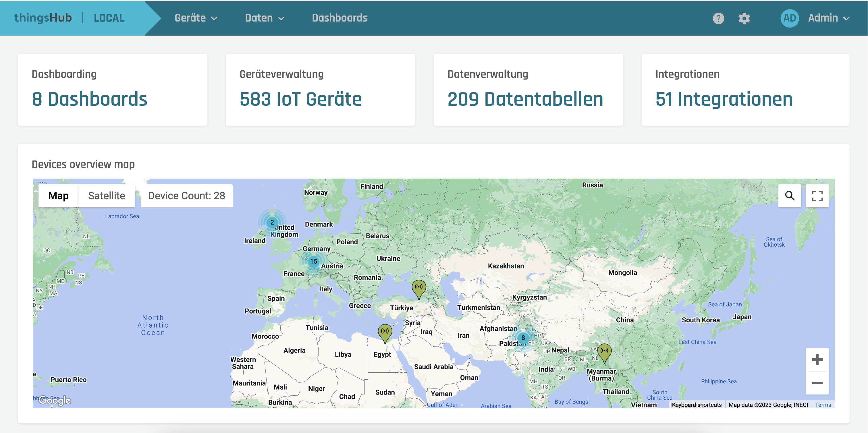Expand the Daten dropdown menu
Screen dimensions: 868x433
click(265, 18)
